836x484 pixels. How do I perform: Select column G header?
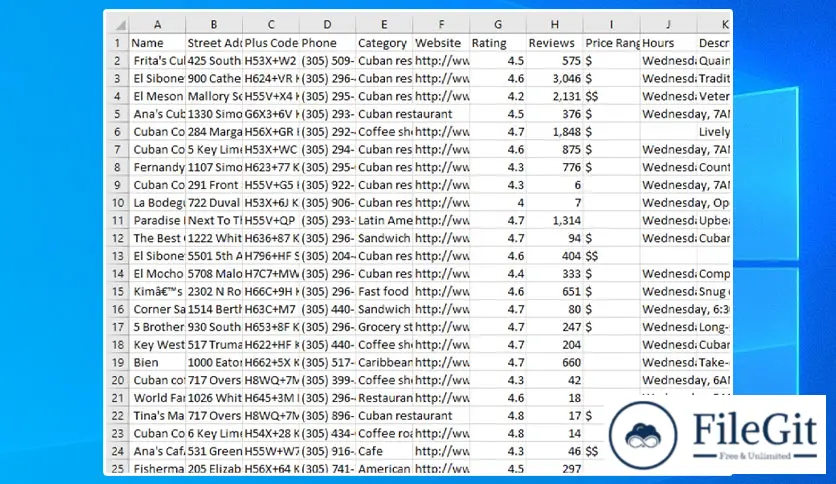click(498, 25)
